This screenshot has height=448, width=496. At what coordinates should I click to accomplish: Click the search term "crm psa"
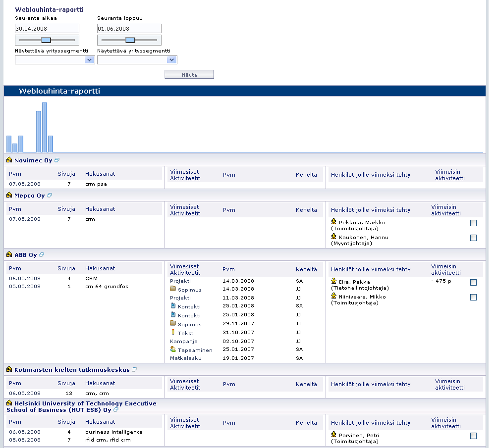pyautogui.click(x=96, y=184)
